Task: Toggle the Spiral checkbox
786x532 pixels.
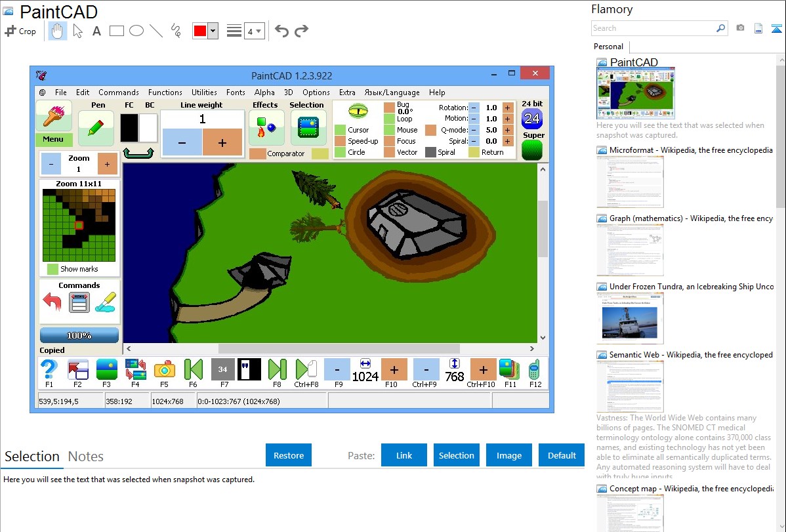Action: [430, 152]
